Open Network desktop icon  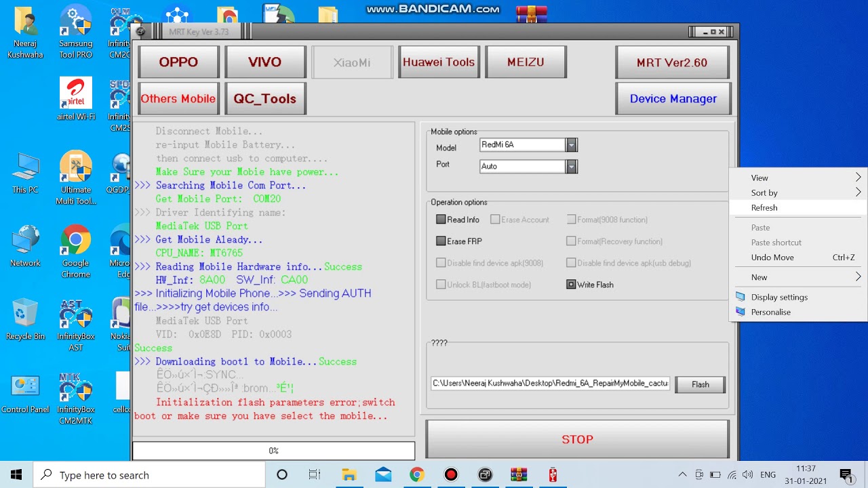[25, 247]
